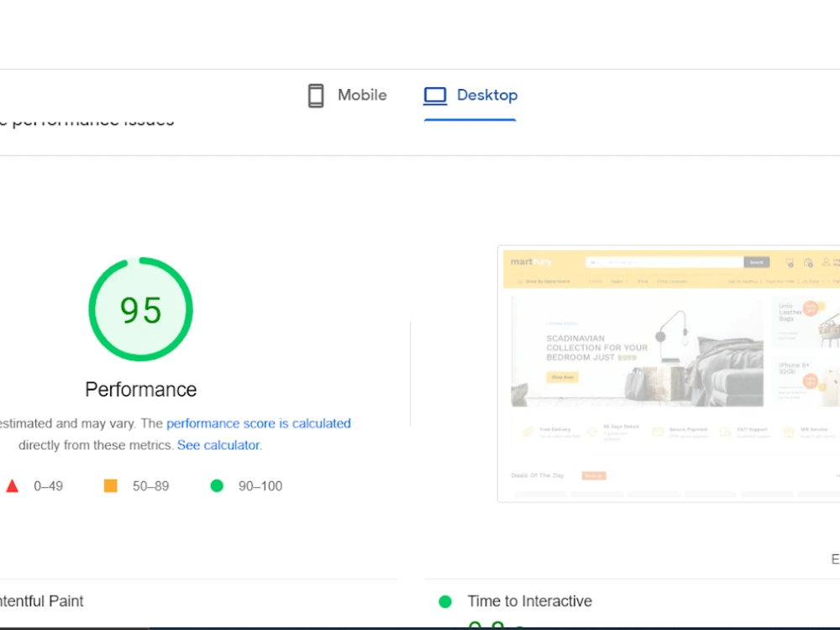Click Scandinavian Collection headline in thumbnail
This screenshot has width=840, height=630.
tap(596, 349)
